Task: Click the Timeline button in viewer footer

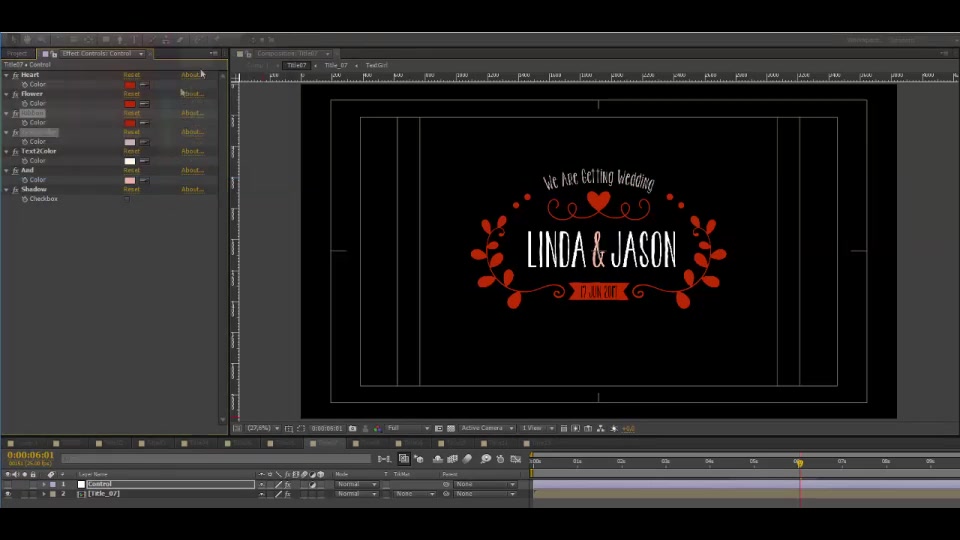Action: coord(588,429)
